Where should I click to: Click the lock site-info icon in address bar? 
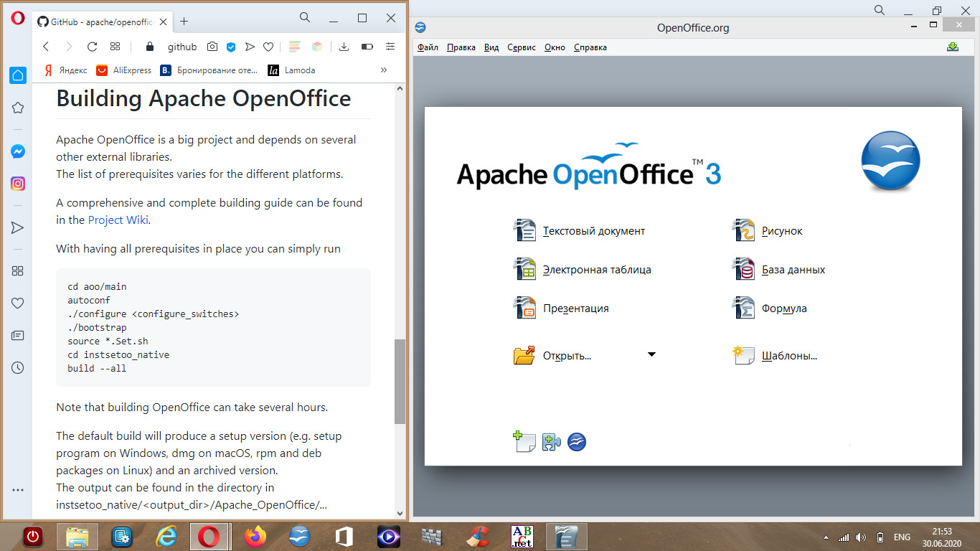click(x=149, y=47)
